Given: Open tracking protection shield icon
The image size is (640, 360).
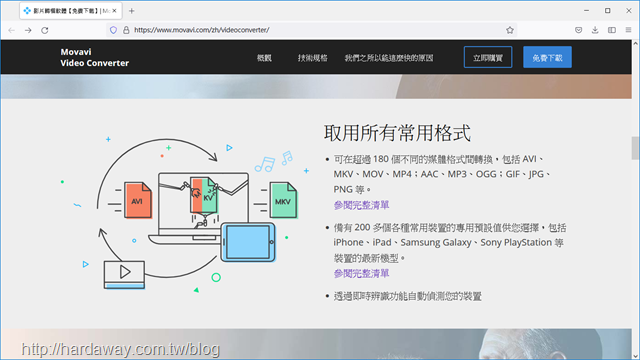Looking at the screenshot, I should tap(113, 30).
